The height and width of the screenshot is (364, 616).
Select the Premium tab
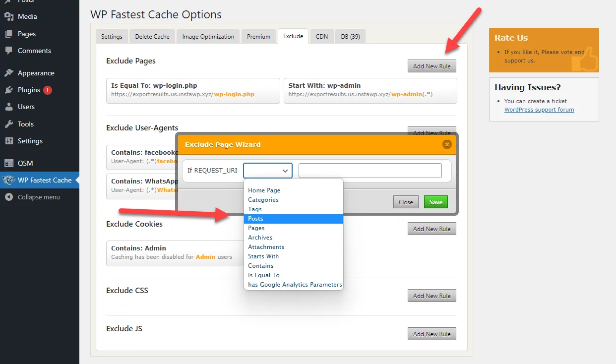pos(259,36)
